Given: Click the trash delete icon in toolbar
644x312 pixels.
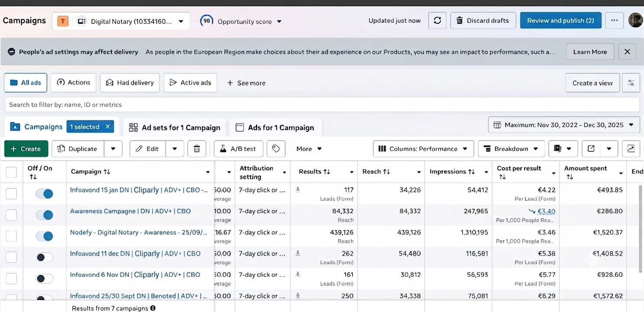Looking at the screenshot, I should click(x=197, y=149).
